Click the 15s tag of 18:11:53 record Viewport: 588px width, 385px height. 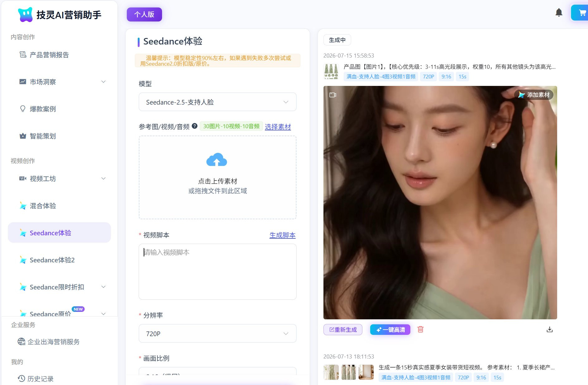(497, 378)
